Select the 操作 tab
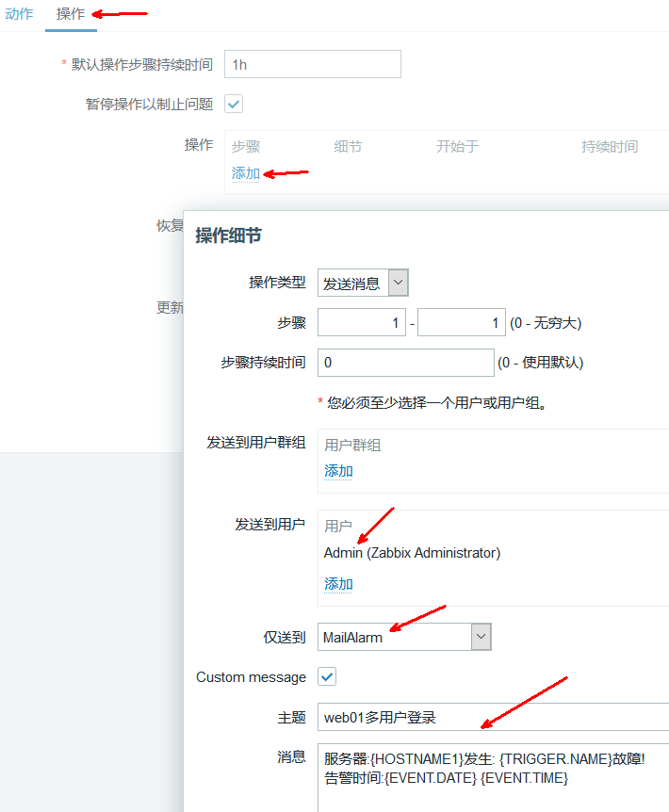 71,14
